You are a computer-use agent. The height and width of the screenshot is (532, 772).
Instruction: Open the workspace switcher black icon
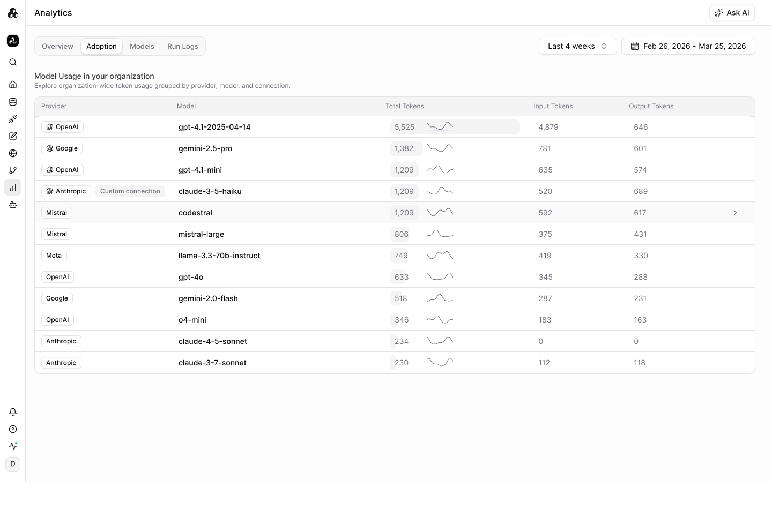(13, 41)
